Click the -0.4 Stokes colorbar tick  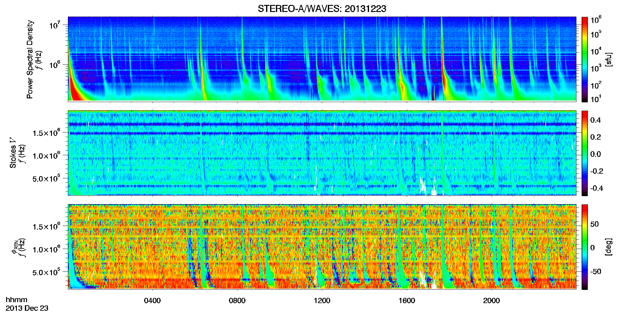(x=597, y=188)
